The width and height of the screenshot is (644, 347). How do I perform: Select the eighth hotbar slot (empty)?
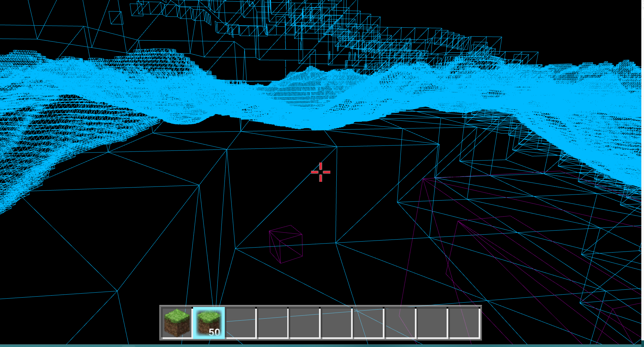point(401,323)
